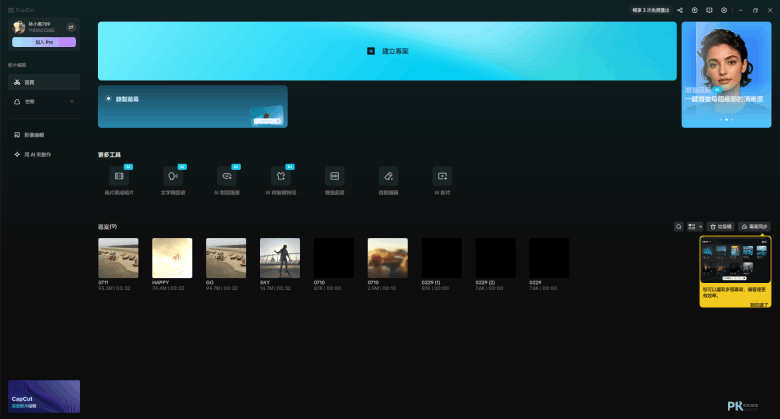
Task: Open the 0710 project lasting 00:10
Action: click(388, 258)
